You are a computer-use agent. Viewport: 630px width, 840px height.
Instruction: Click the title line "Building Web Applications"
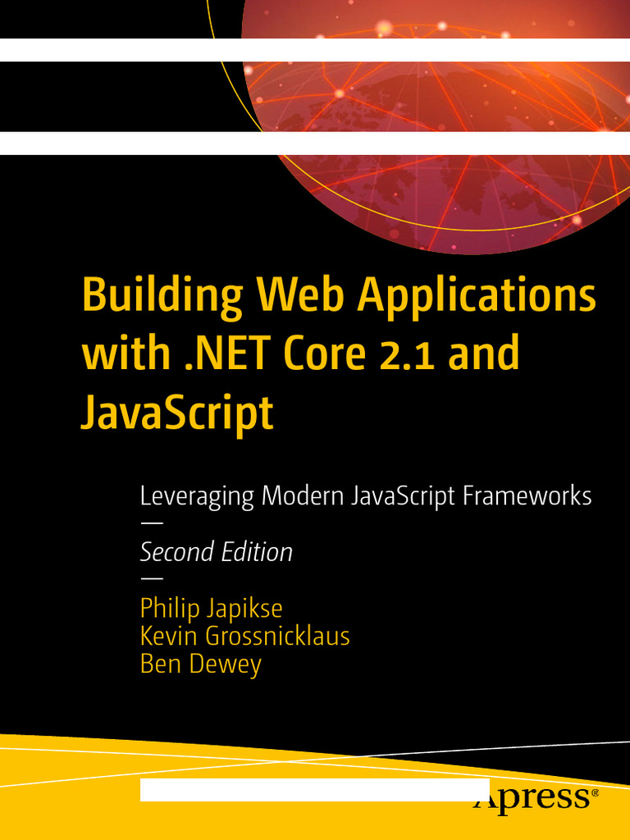tap(339, 299)
